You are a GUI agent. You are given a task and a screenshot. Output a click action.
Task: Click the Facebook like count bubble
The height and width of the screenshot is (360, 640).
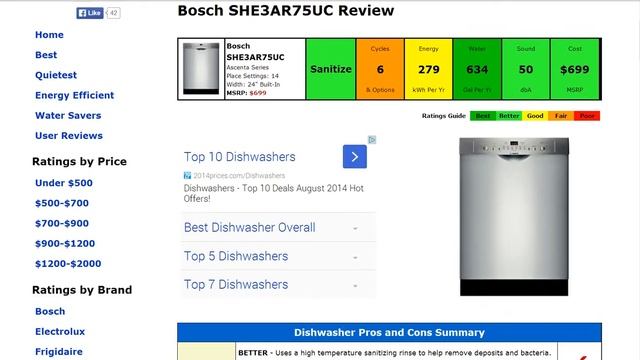(113, 13)
